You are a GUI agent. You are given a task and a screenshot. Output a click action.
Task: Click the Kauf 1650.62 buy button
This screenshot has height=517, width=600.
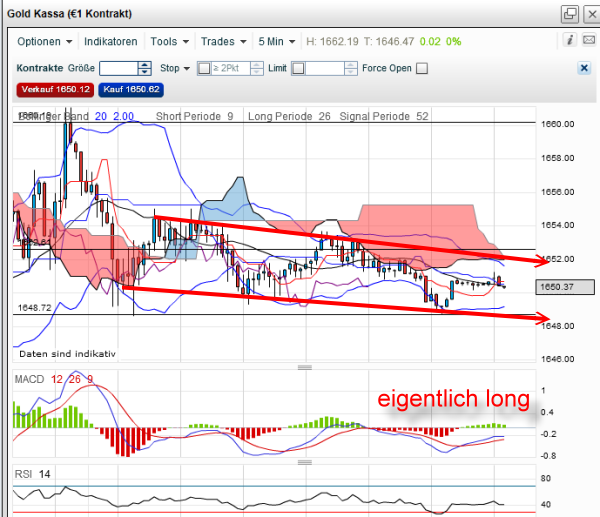tap(131, 90)
